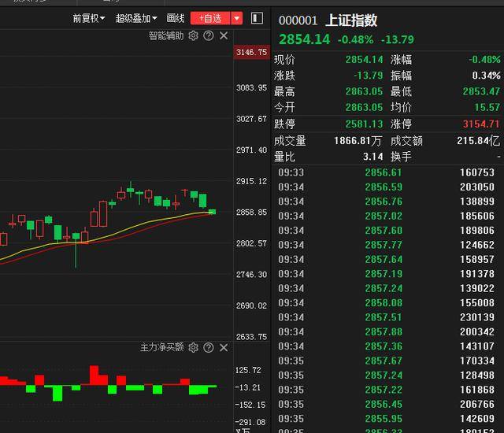This screenshot has width=504, height=433.
Task: Click 成交量 value 1866.81万
Action: 358,141
